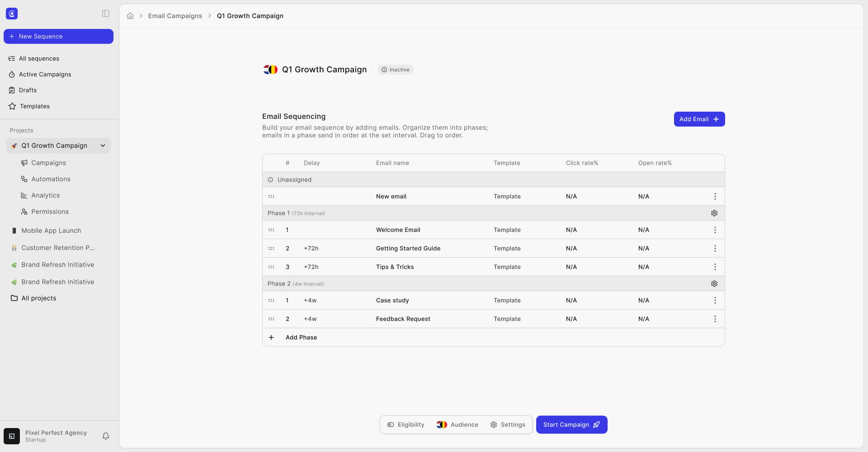The width and height of the screenshot is (868, 452).
Task: Open the bottom Settings tab
Action: [508, 425]
